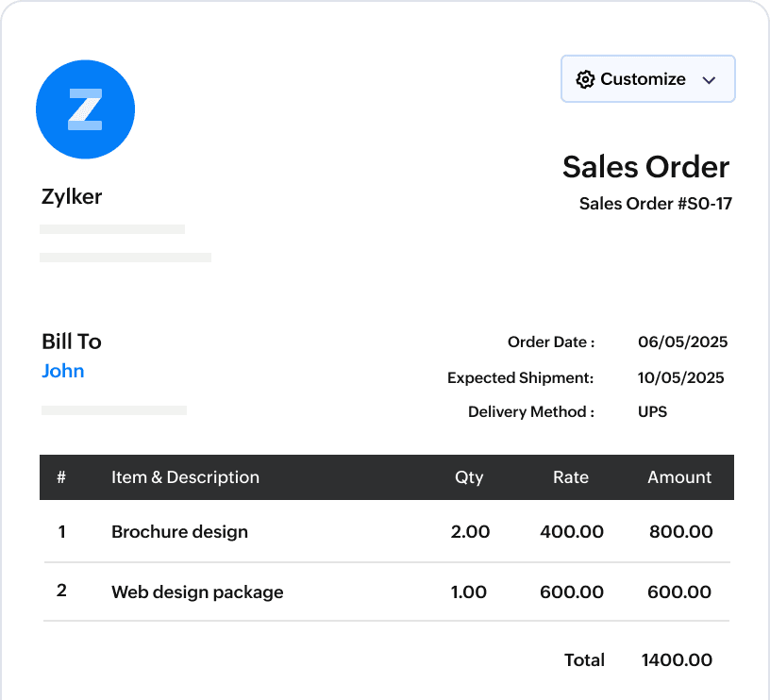Open the Customize options panel
The width and height of the screenshot is (770, 700).
(x=647, y=78)
